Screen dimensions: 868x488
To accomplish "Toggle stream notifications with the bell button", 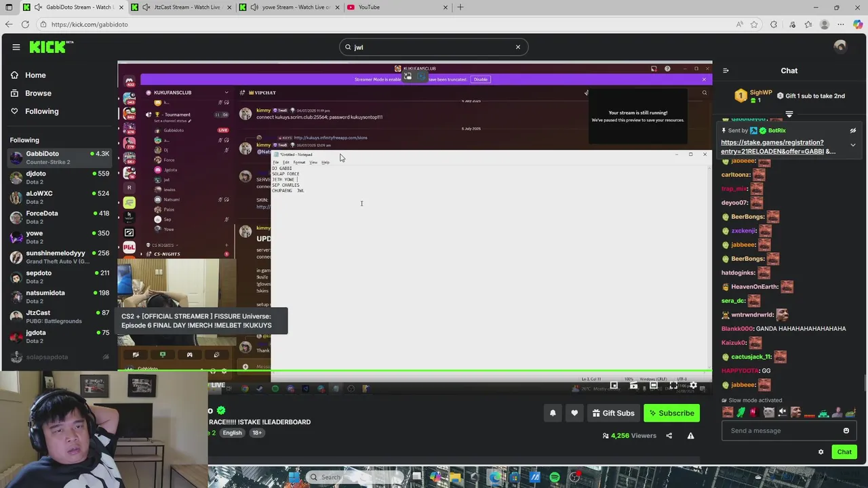I will pos(553,413).
